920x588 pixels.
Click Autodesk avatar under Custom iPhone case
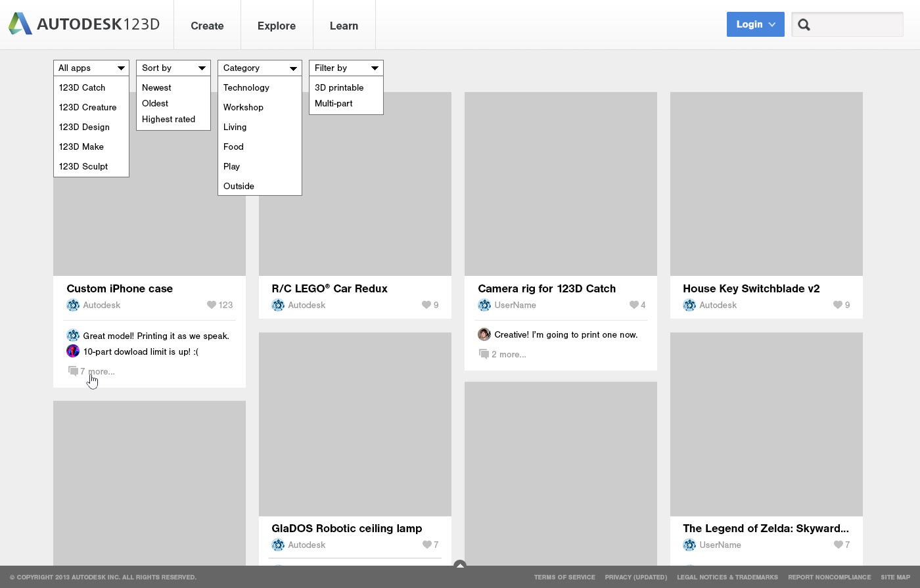point(73,305)
